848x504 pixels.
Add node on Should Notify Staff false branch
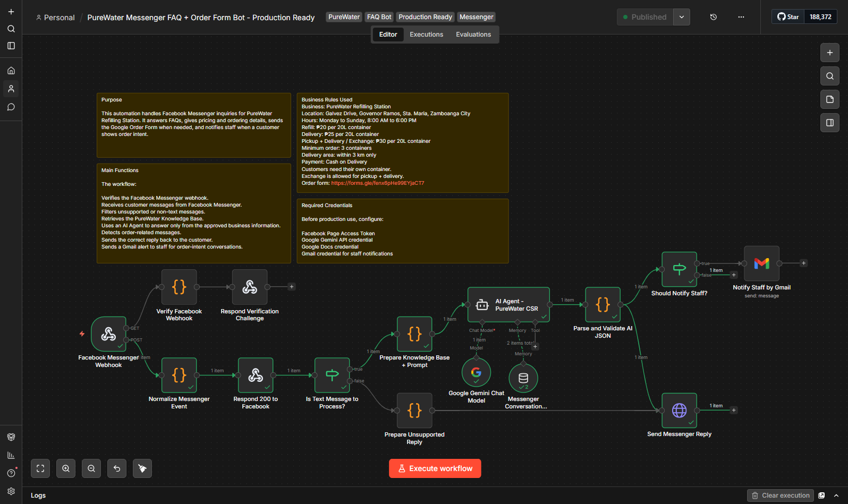734,275
